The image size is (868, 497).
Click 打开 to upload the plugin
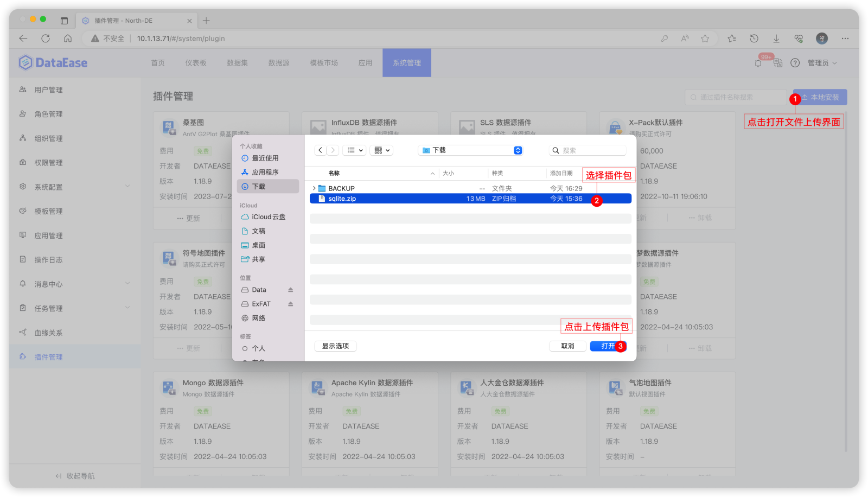(x=608, y=346)
